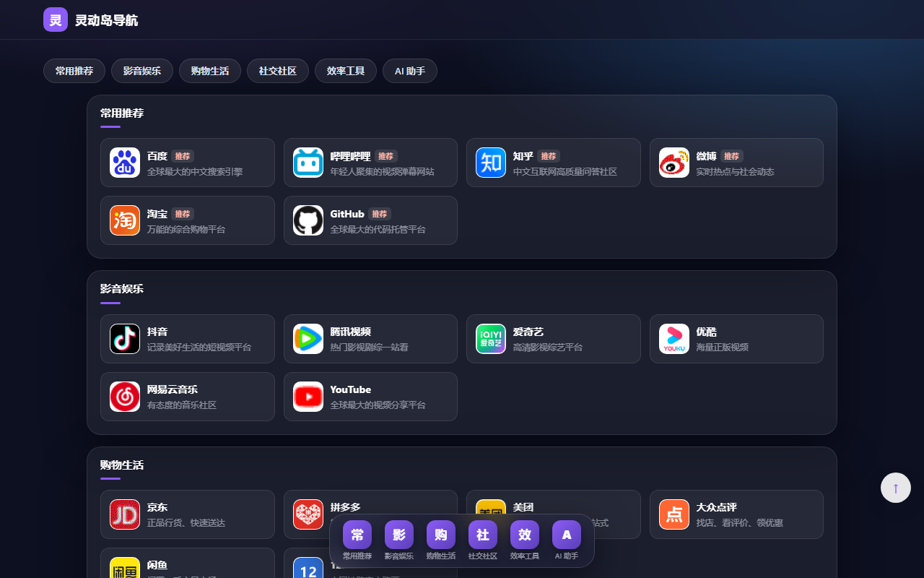924x578 pixels.
Task: Click the text "正品行货、快速送达"
Action: [x=186, y=523]
